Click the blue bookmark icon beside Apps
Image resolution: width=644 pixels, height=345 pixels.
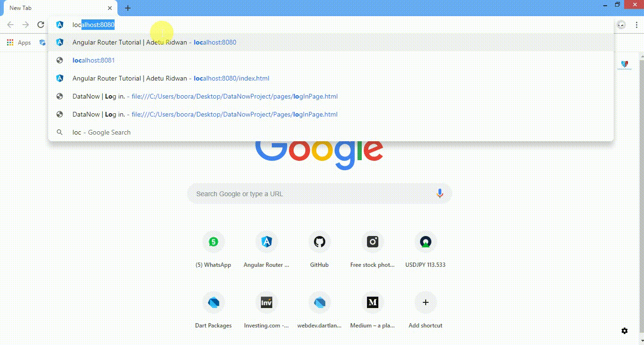(42, 43)
